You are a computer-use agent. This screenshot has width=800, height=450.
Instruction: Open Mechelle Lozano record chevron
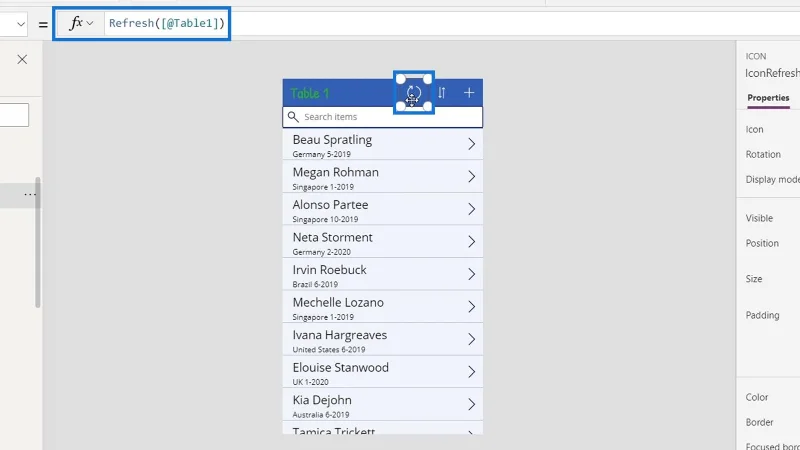point(471,307)
